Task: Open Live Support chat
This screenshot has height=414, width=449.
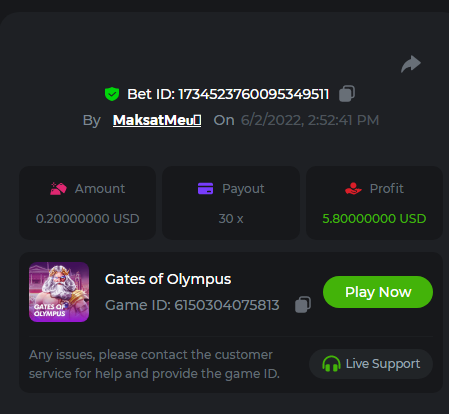Action: (x=371, y=364)
